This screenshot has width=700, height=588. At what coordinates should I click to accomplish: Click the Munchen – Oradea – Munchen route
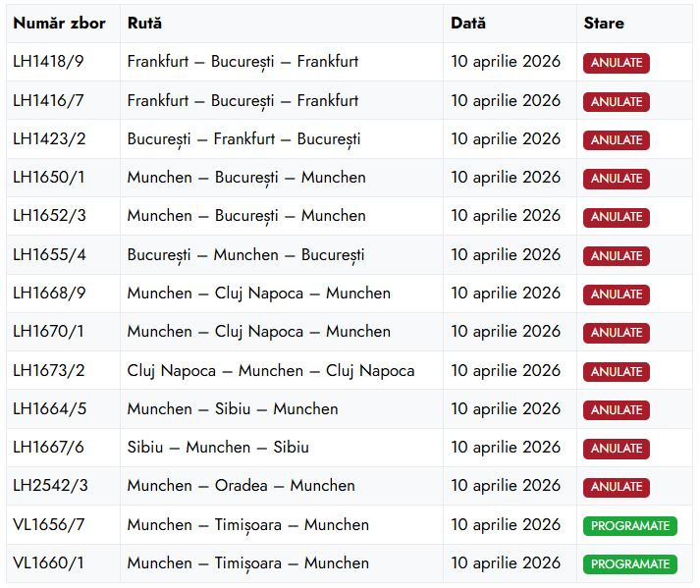[242, 486]
